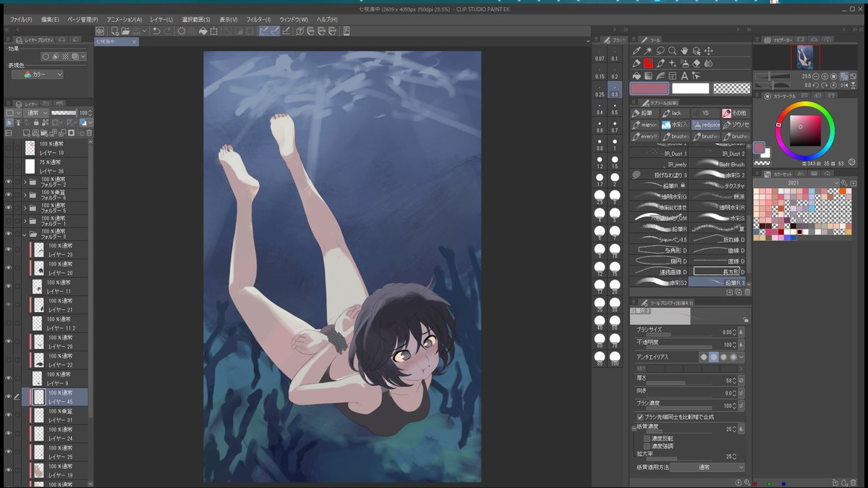Open the ウィンドウ(W) menu
The width and height of the screenshot is (868, 488).
tap(294, 19)
